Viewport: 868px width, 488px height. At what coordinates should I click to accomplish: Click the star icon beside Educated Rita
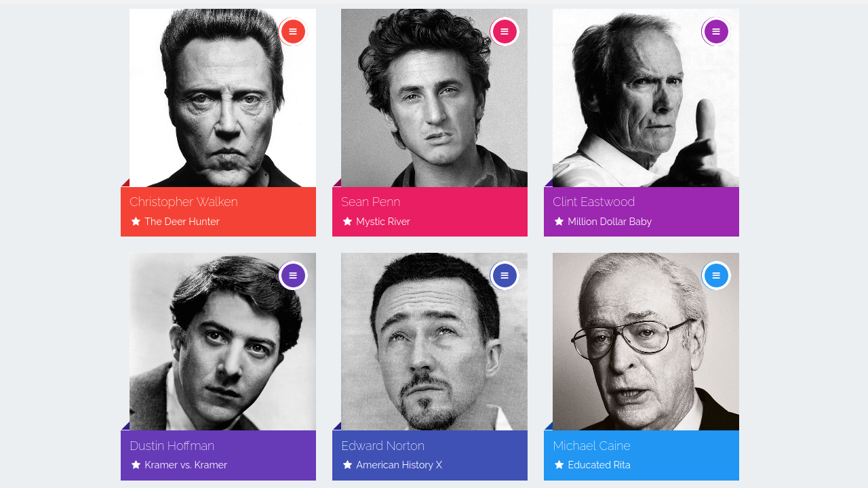(x=559, y=465)
